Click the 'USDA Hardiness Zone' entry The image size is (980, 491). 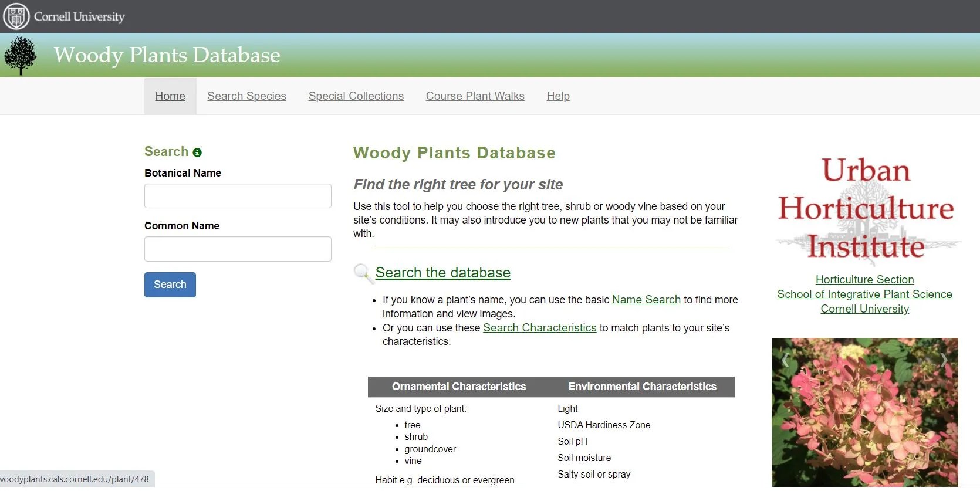coord(604,425)
